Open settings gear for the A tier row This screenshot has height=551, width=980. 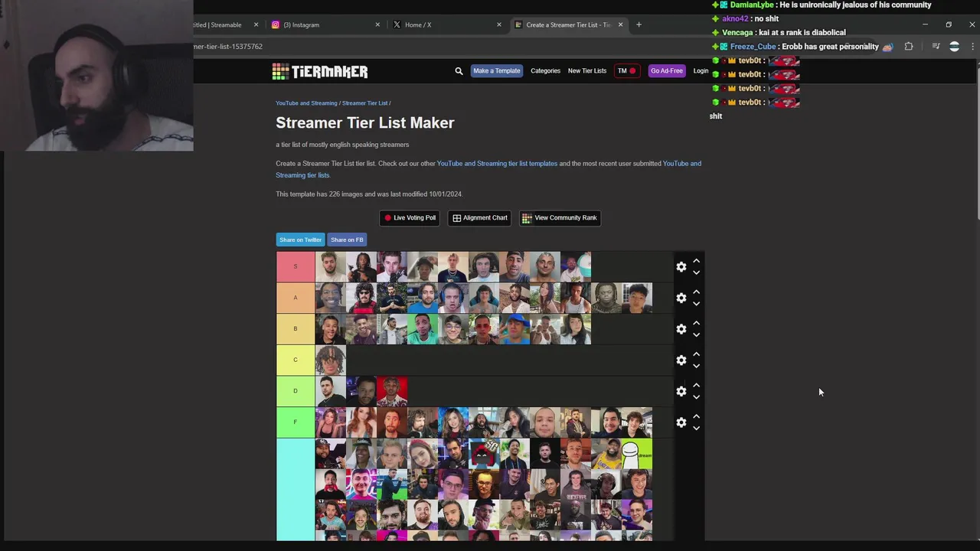pos(681,298)
